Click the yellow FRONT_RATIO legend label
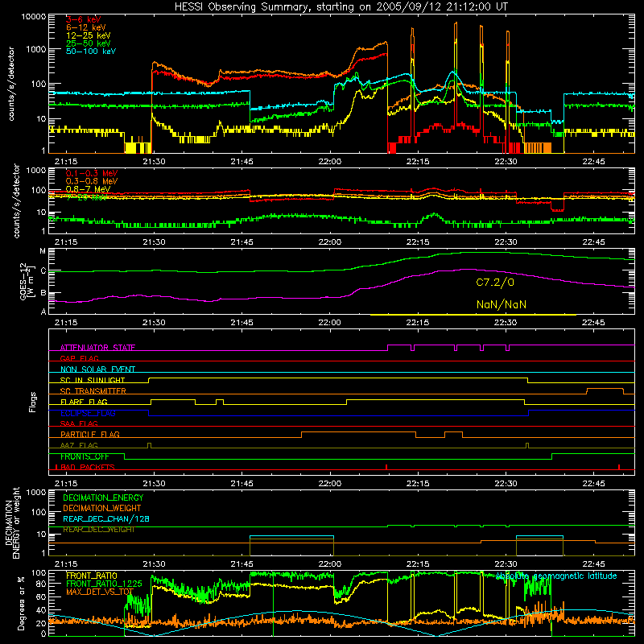644x644 pixels. pyautogui.click(x=92, y=576)
